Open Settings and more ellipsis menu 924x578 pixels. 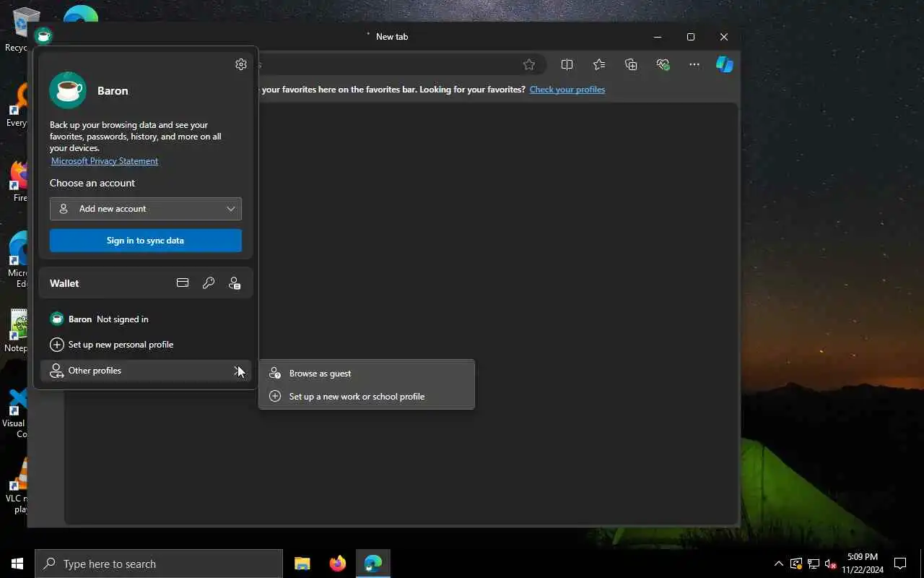coord(694,64)
